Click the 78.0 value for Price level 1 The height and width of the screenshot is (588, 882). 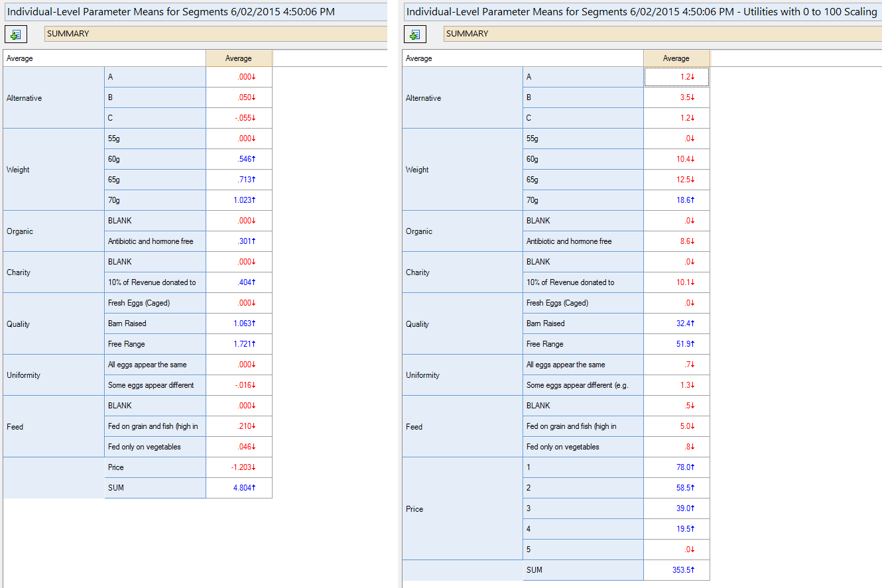676,467
